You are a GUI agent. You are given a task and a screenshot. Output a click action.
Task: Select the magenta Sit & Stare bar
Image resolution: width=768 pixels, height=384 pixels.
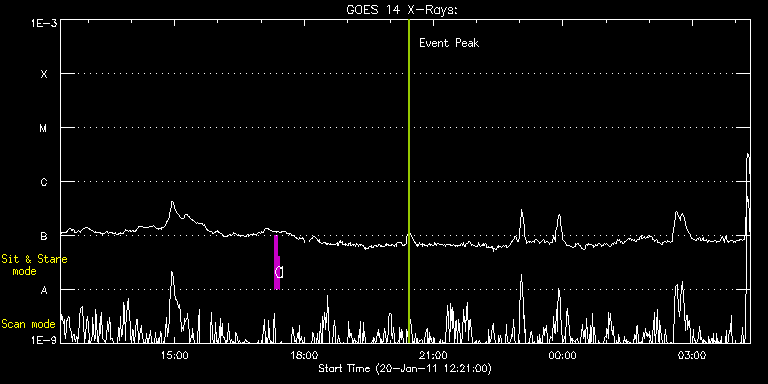(x=277, y=263)
